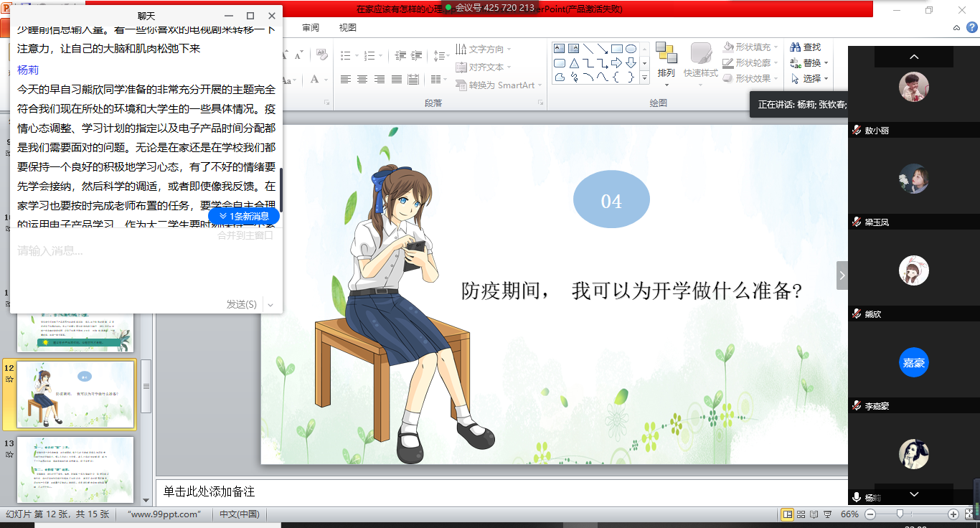Click the zoom in plus button
The height and width of the screenshot is (528, 980).
[953, 514]
